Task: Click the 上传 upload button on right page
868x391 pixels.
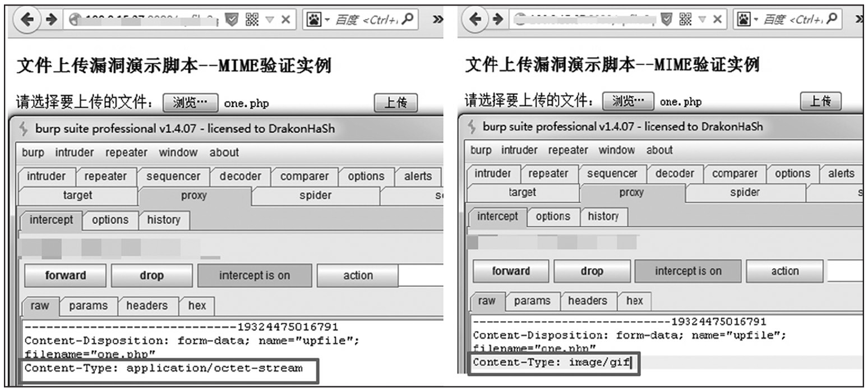Action: [x=821, y=101]
